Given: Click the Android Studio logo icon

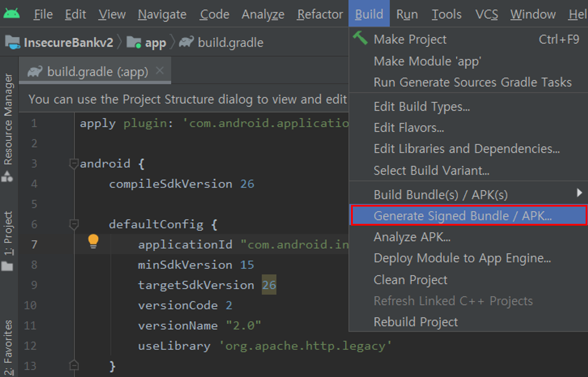Looking at the screenshot, I should point(12,14).
